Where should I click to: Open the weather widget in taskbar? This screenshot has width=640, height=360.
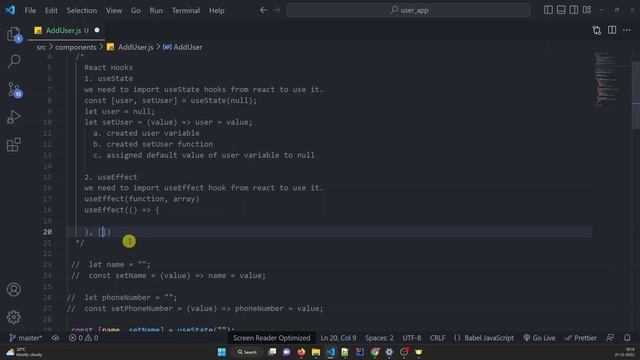(24, 352)
